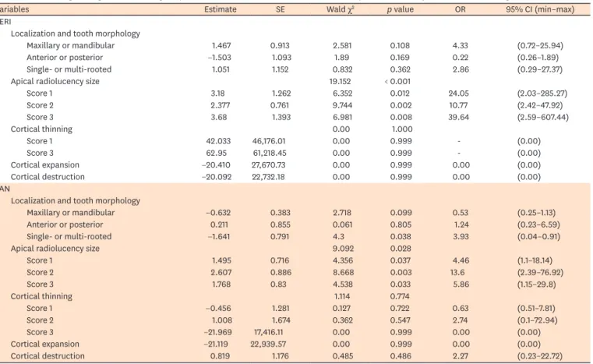Select the interval "(2.59–607.44)"

point(542,117)
